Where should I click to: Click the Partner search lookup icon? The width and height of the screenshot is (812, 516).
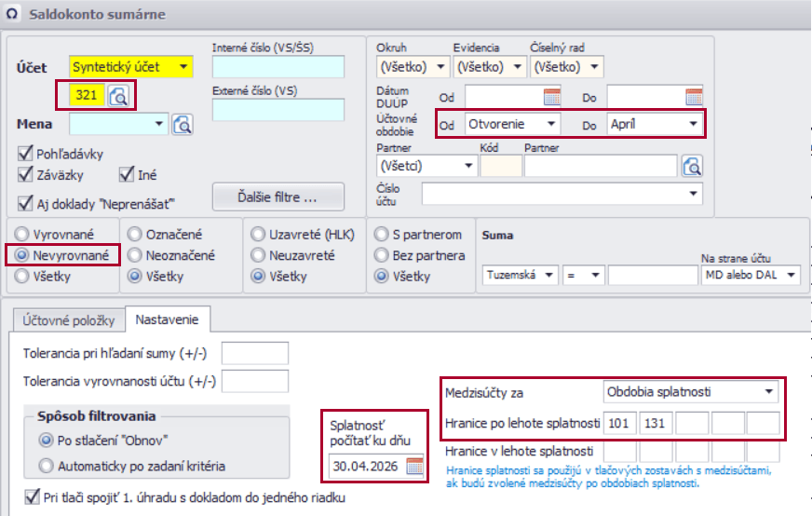691,167
